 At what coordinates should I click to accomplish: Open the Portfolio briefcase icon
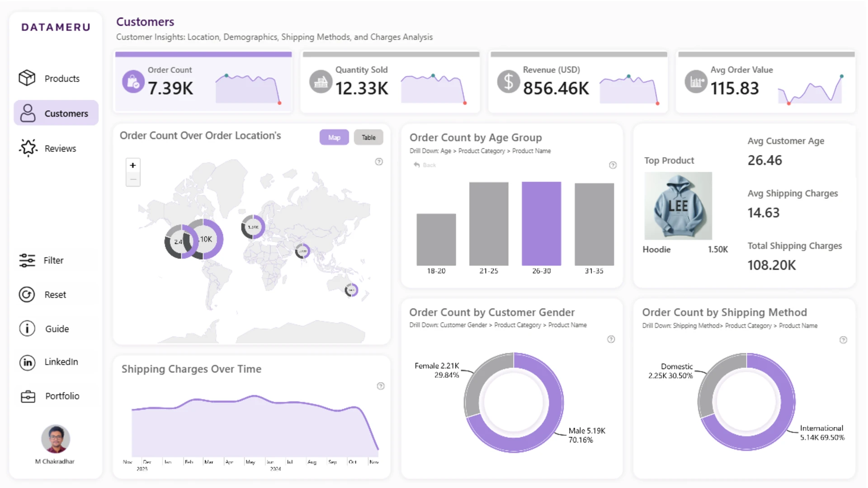(28, 396)
